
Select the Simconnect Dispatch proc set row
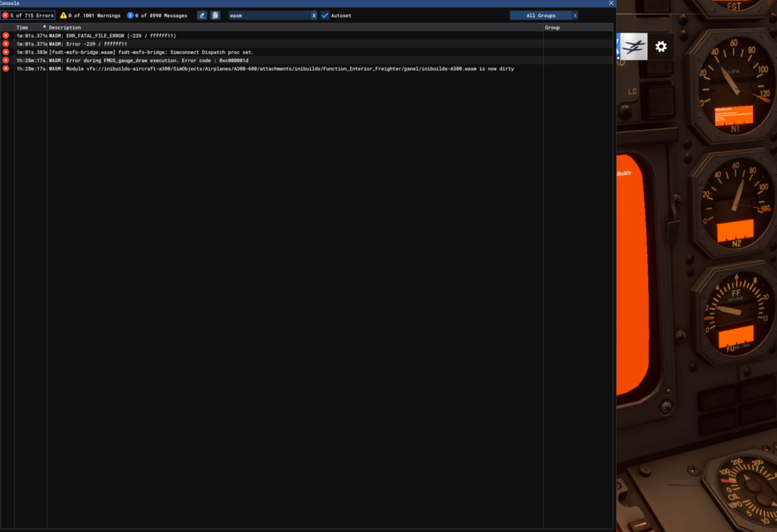[x=233, y=52]
